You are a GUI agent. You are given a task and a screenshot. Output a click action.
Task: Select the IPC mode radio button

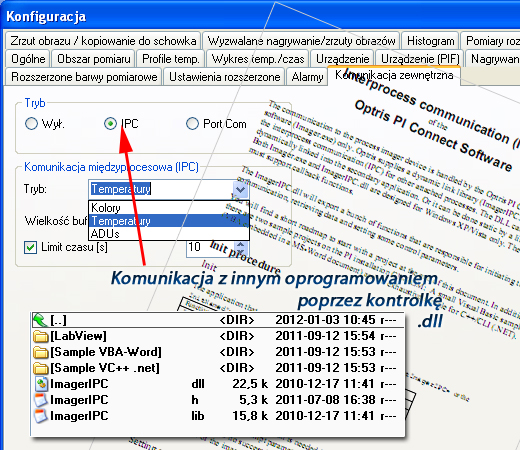pos(110,124)
